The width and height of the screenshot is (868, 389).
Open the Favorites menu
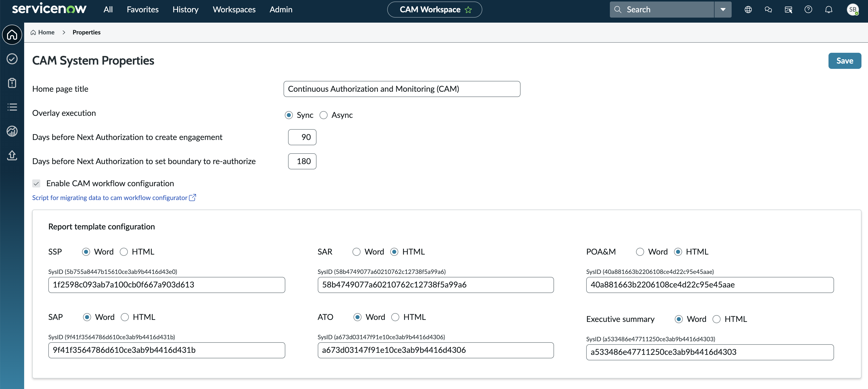tap(143, 9)
